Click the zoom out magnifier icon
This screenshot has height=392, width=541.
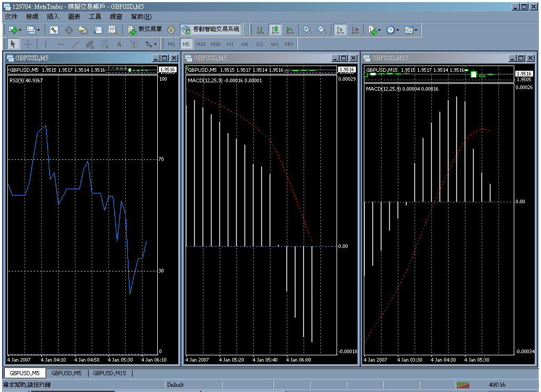[322, 30]
